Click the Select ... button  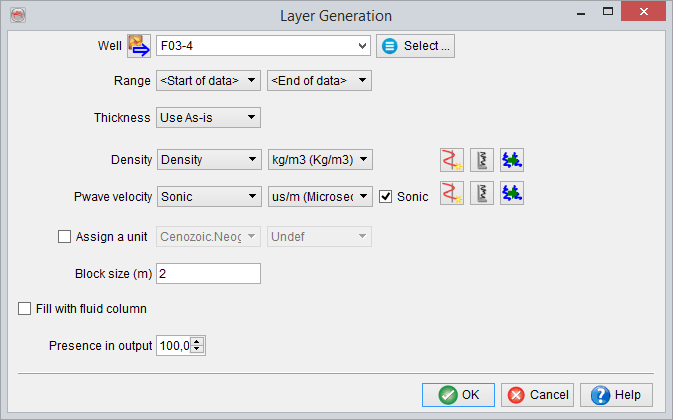(x=416, y=46)
